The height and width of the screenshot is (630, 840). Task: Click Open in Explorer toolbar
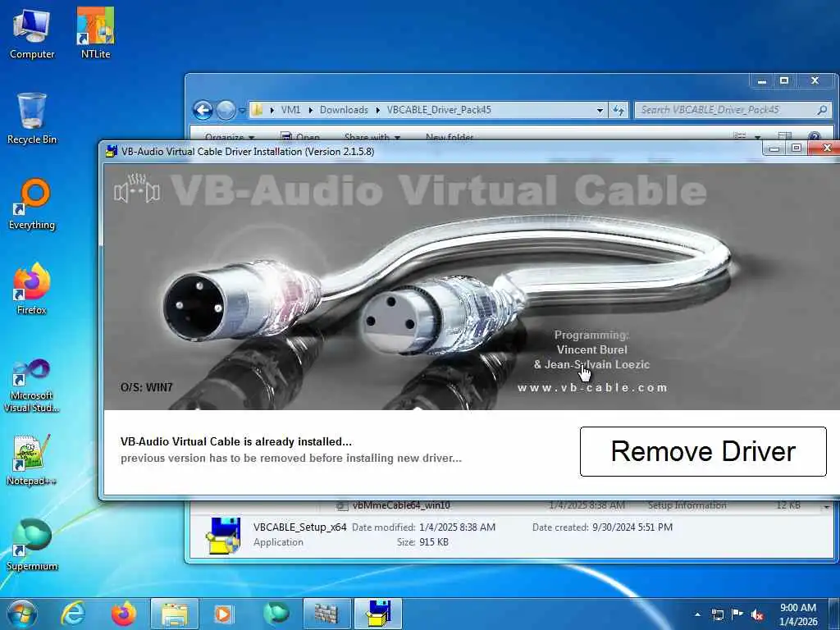pos(300,137)
